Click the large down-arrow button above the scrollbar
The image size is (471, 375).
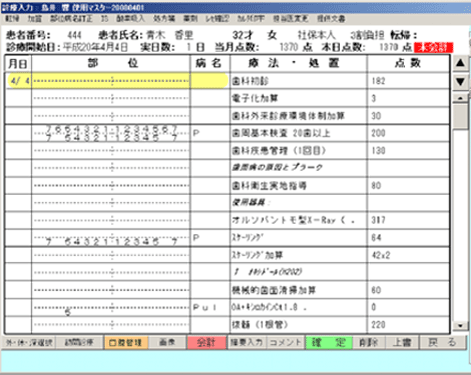pyautogui.click(x=460, y=82)
